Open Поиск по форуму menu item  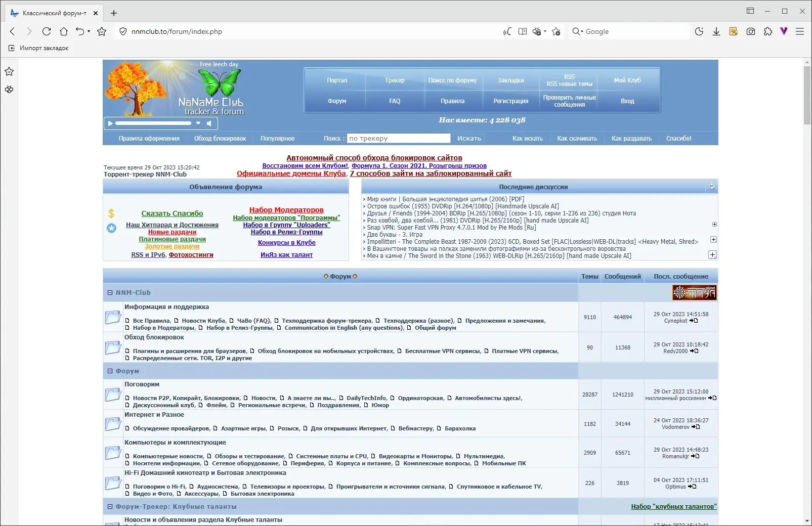click(x=452, y=80)
